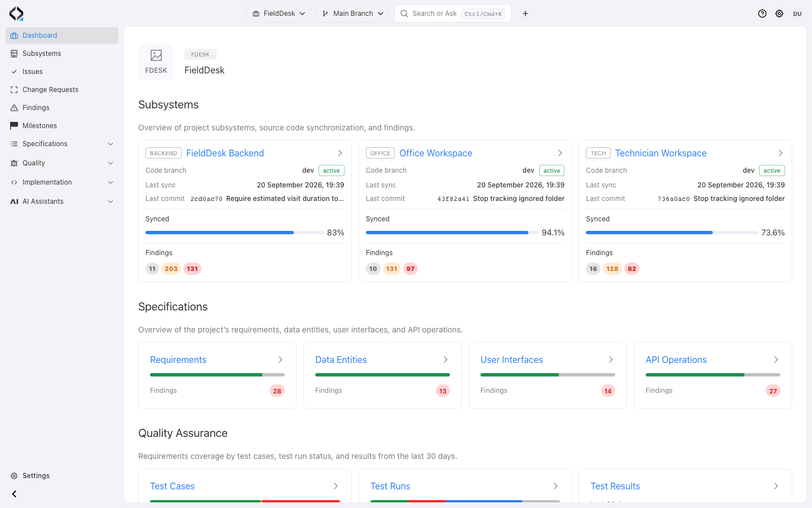Click FieldDesk Backend synced progress bar
This screenshot has height=508, width=812.
(234, 233)
